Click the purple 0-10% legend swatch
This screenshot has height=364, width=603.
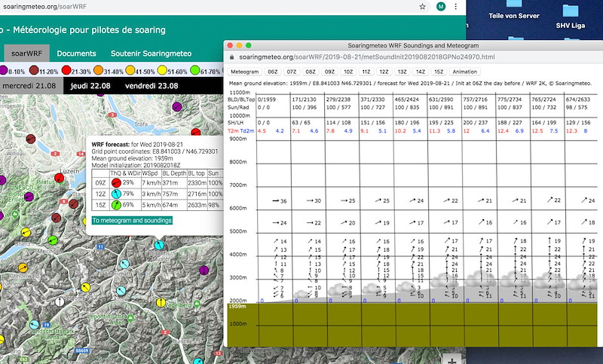click(3, 70)
